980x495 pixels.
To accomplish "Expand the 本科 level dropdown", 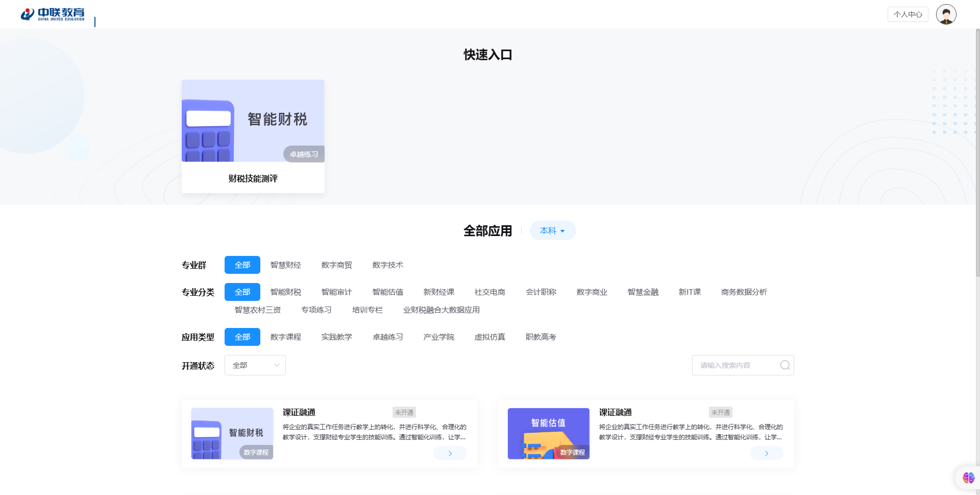I will click(x=552, y=231).
